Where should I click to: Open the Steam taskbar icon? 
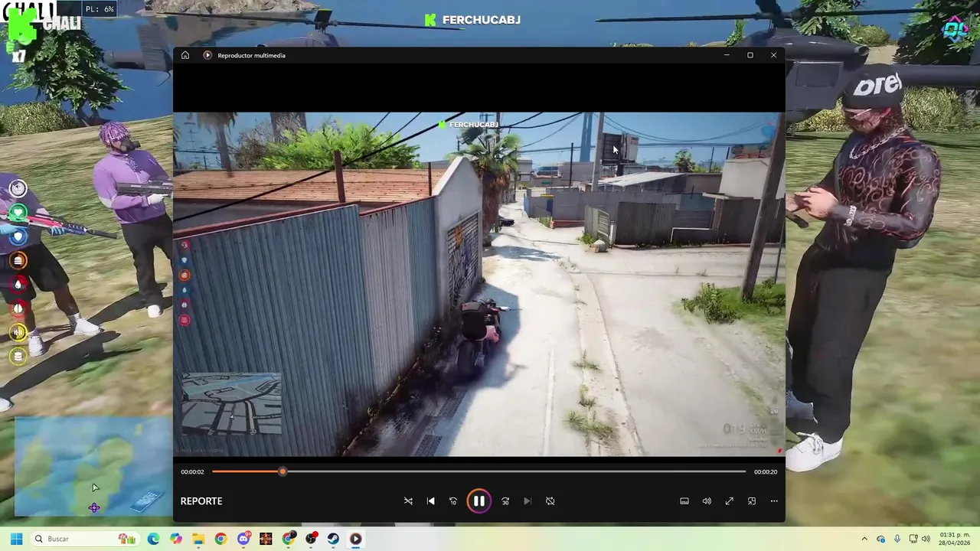tap(333, 539)
